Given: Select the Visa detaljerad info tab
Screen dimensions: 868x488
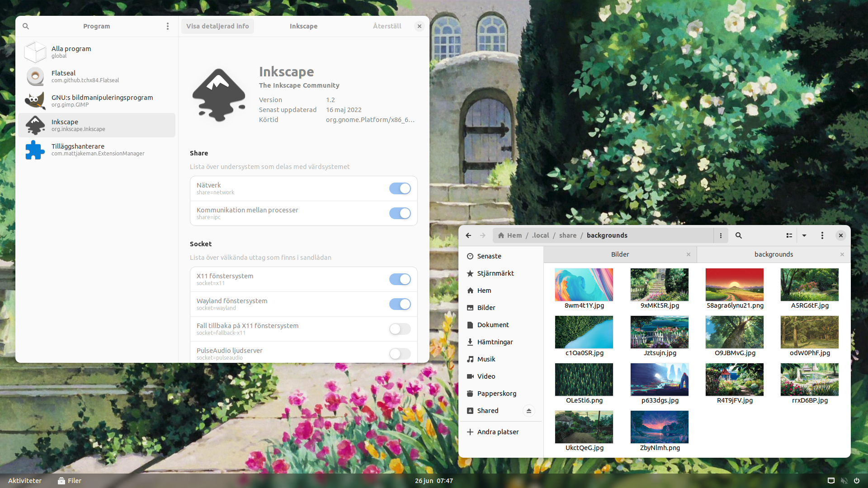Looking at the screenshot, I should [217, 26].
